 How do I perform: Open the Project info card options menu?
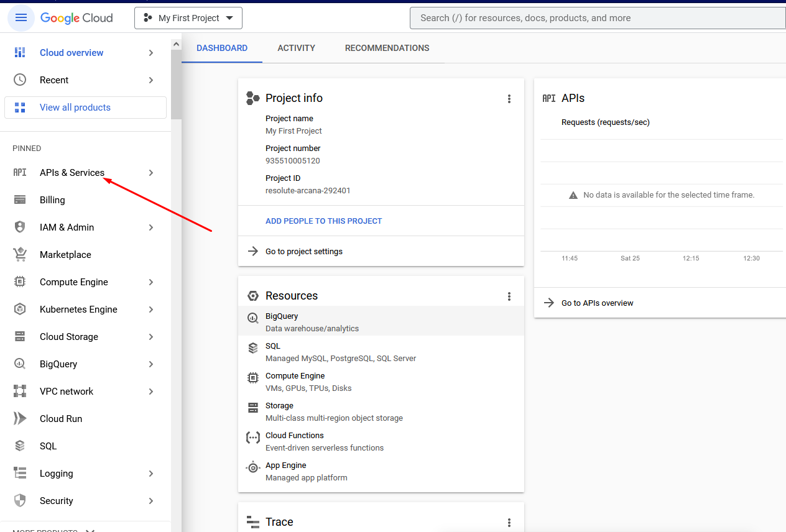(509, 99)
